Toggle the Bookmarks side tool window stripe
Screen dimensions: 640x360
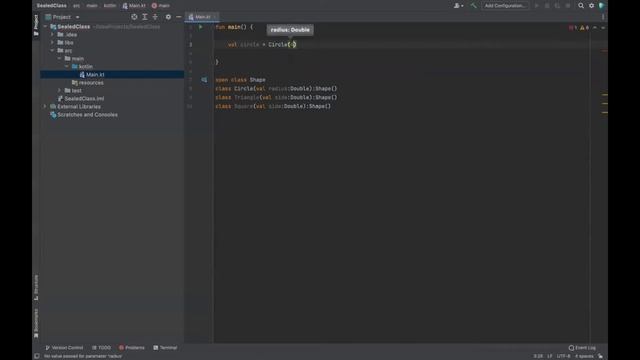[x=36, y=323]
